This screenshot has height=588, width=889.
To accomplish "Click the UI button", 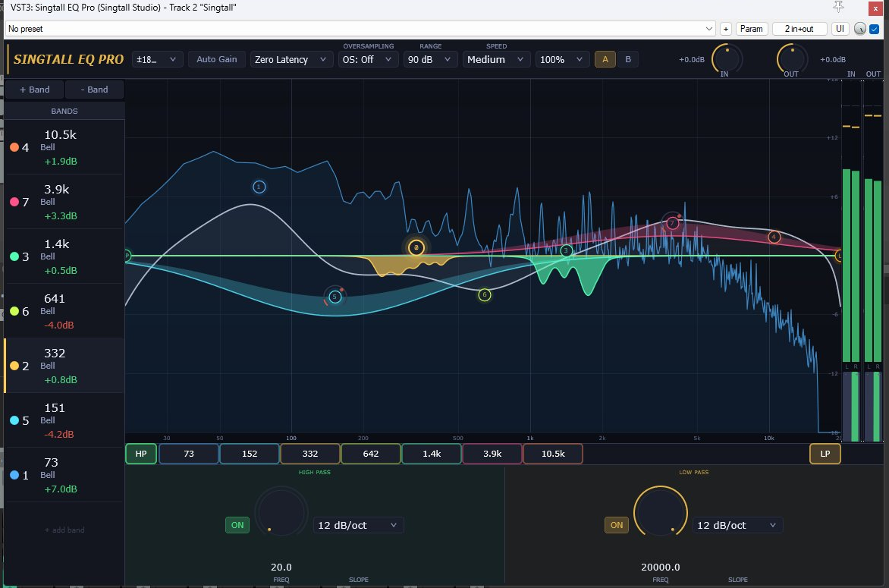I will coord(840,29).
